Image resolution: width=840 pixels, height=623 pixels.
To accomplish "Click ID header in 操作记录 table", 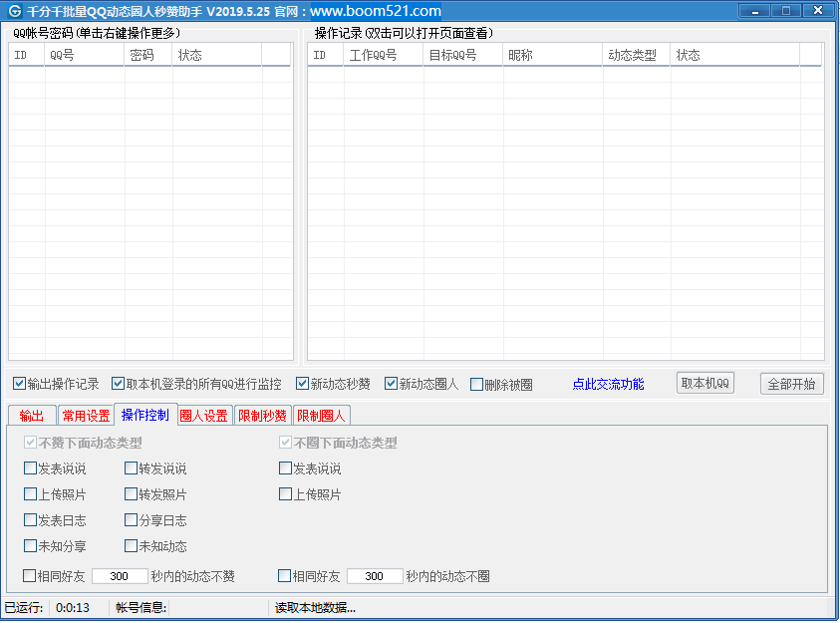I will 326,55.
